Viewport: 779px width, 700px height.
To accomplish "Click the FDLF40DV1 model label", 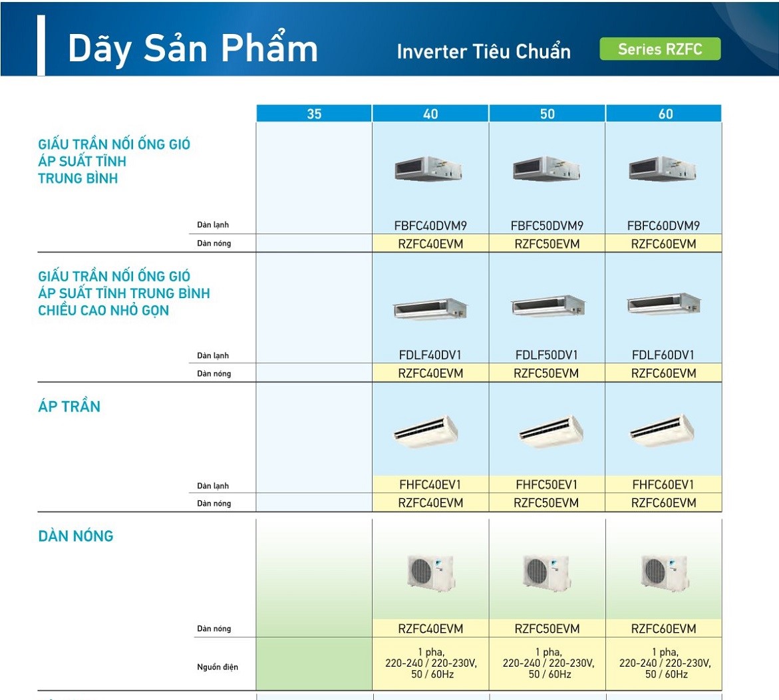I will (430, 355).
